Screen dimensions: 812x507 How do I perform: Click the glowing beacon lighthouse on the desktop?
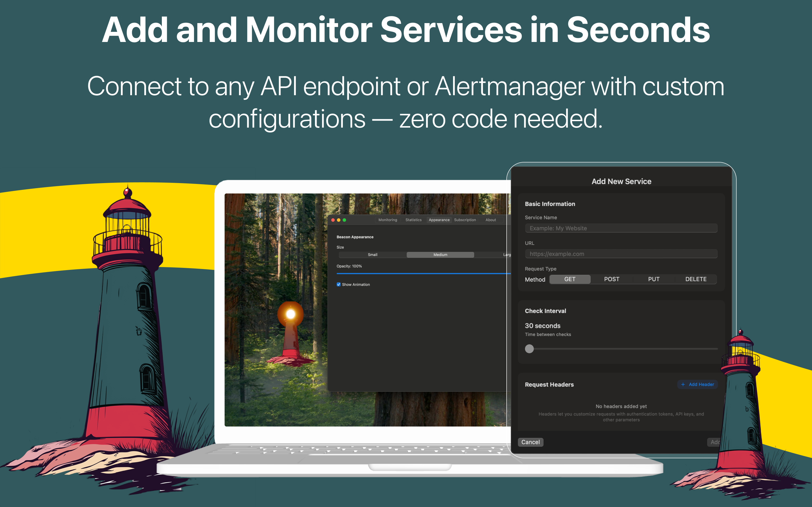coord(290,332)
